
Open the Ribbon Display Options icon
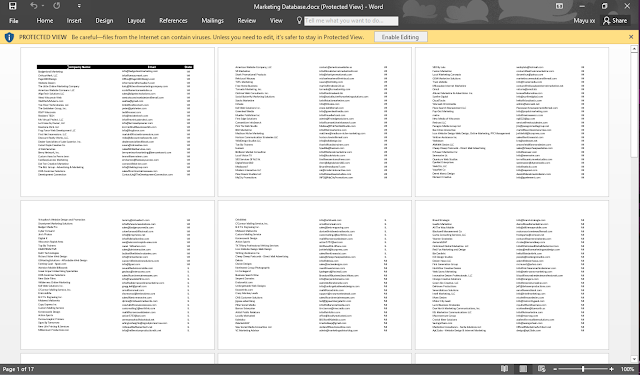[x=559, y=6]
